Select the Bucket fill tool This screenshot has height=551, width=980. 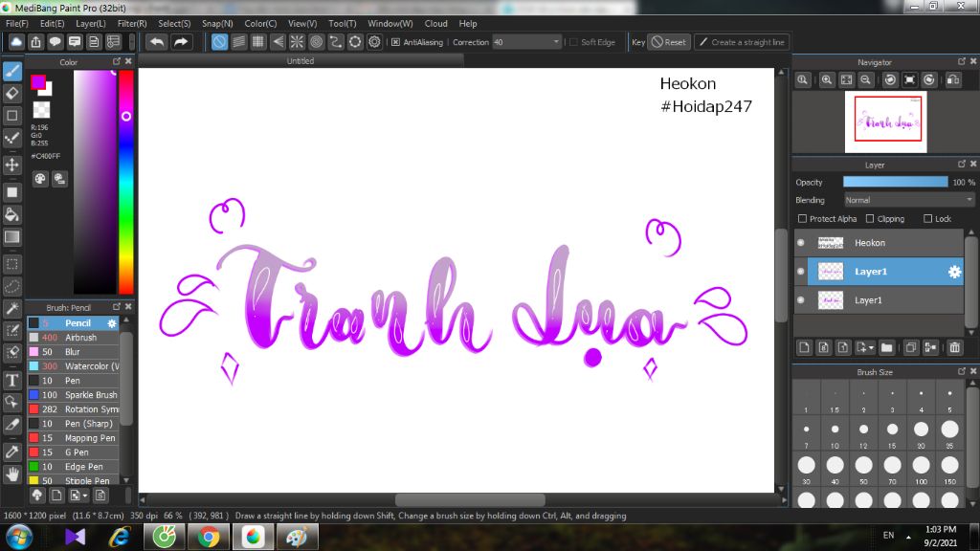pos(12,215)
